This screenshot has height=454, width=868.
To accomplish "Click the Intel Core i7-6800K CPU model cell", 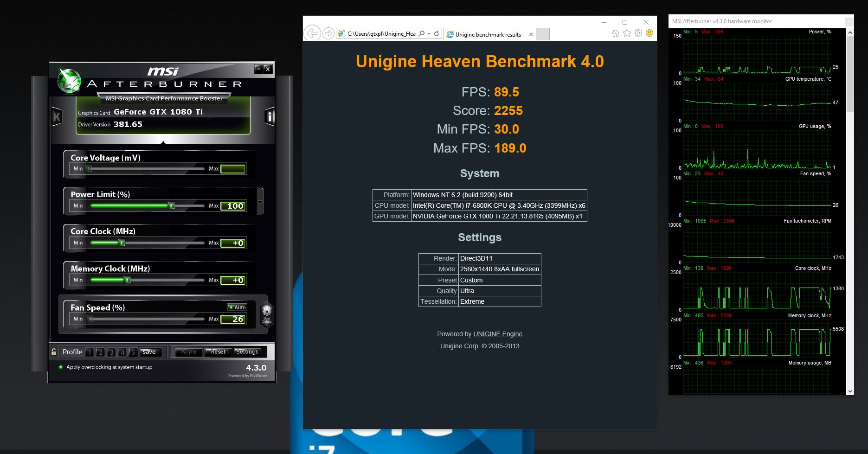I will pyautogui.click(x=499, y=205).
